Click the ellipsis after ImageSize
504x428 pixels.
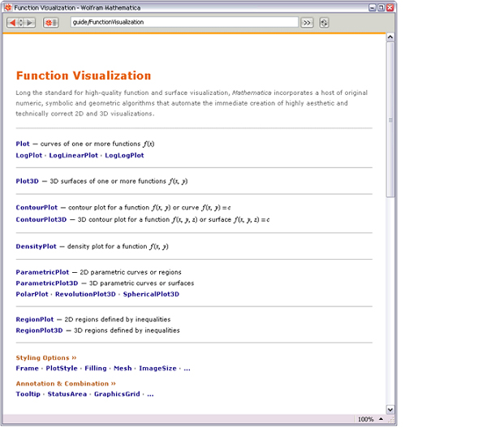(x=187, y=369)
